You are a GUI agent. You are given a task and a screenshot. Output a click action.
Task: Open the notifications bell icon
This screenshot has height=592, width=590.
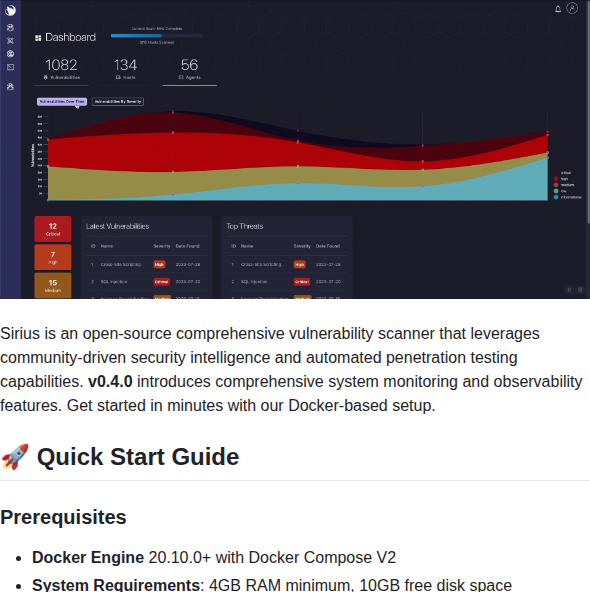[558, 9]
